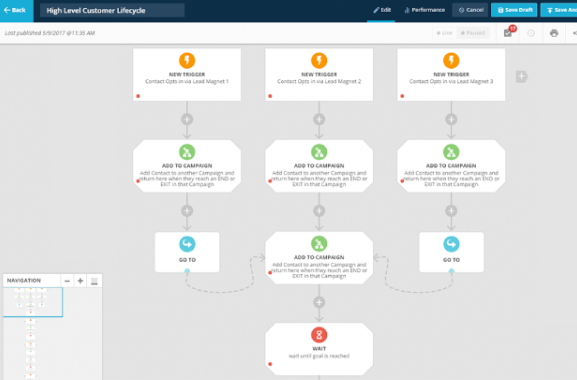This screenshot has width=577, height=380.
Task: Click the Lead Magnet 3 trigger lightning icon
Action: [x=451, y=60]
